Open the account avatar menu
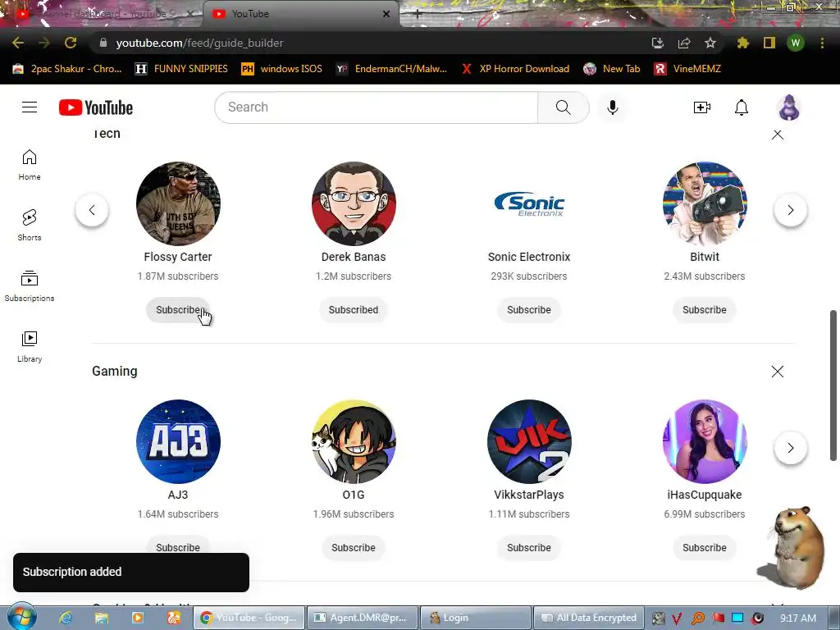 pos(789,107)
